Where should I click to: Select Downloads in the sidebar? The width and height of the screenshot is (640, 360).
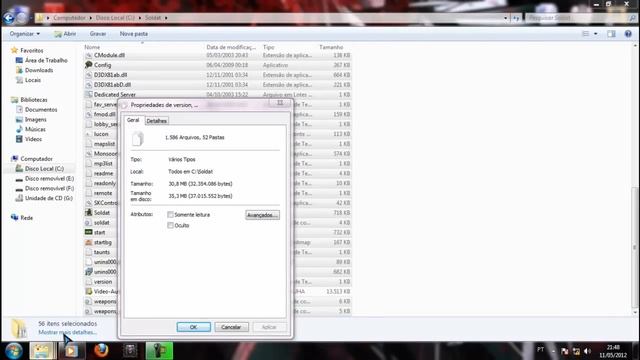click(39, 70)
